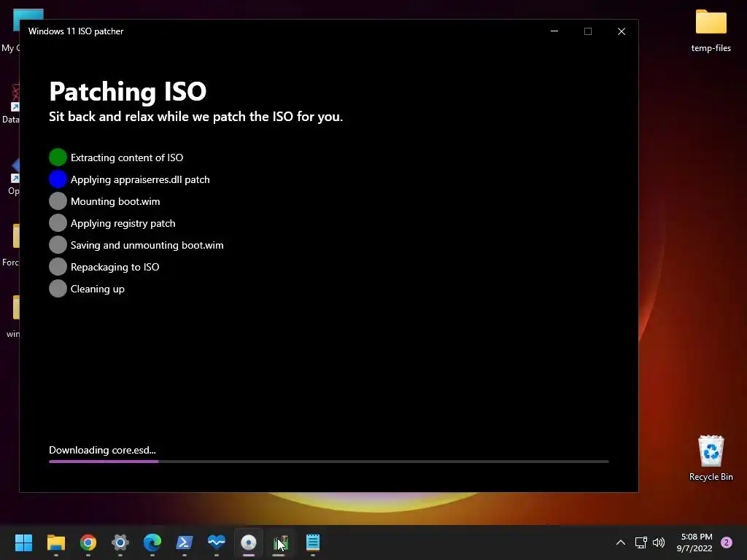Show hidden icons in the system tray
This screenshot has width=747, height=560.
click(621, 542)
